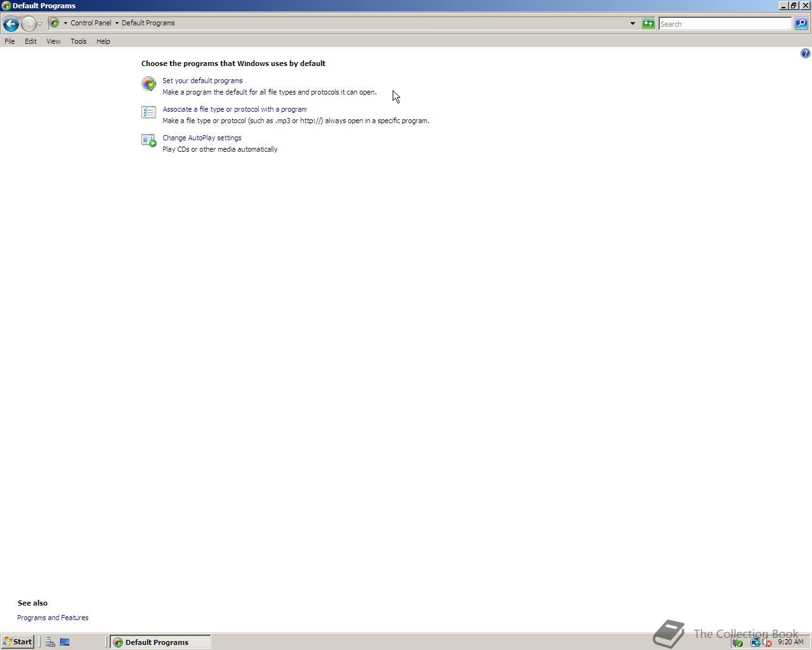Focus the Search input box
812x650 pixels.
[725, 23]
